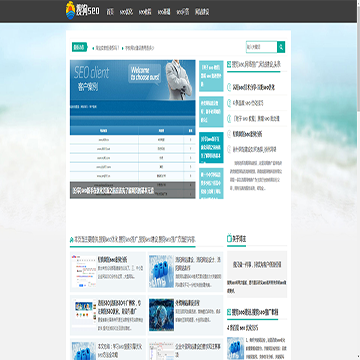Open the first news ticker headline
Viewport: 360px width, 360px height.
[x=107, y=48]
